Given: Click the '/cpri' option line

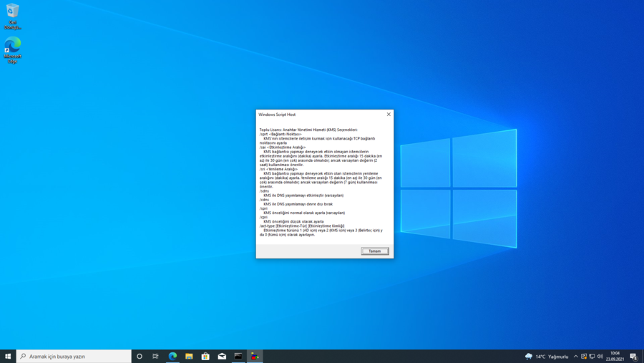Looking at the screenshot, I should (x=263, y=217).
